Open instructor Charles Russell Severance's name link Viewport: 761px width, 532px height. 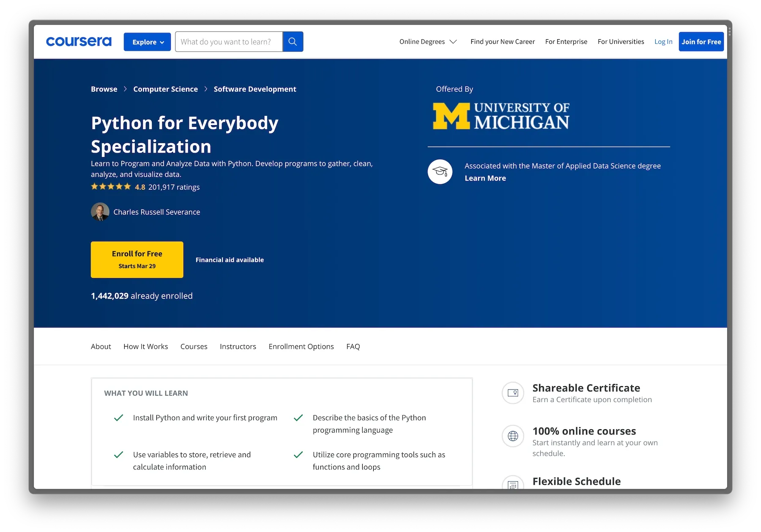156,212
